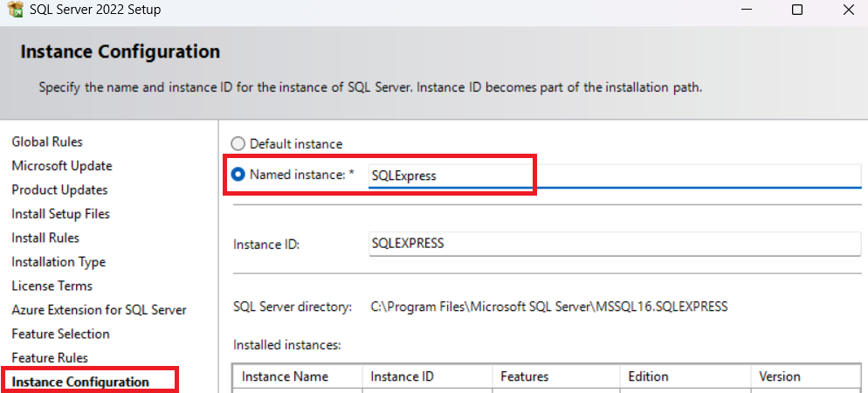Click the Instance Configuration page heading
Screen dimensions: 868x393
121,52
